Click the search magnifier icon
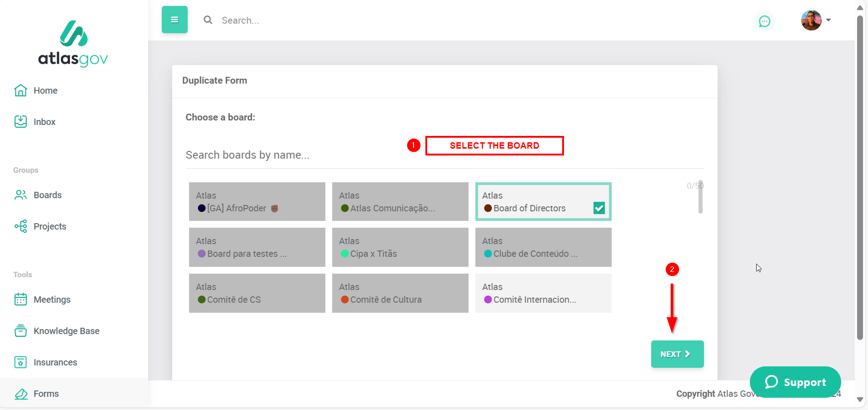Viewport: 868px width, 410px height. pyautogui.click(x=208, y=20)
